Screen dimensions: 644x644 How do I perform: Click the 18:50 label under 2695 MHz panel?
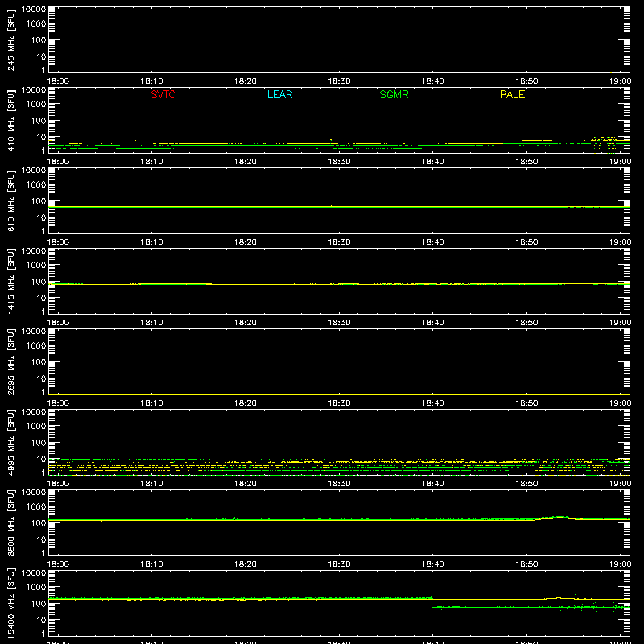tap(526, 403)
